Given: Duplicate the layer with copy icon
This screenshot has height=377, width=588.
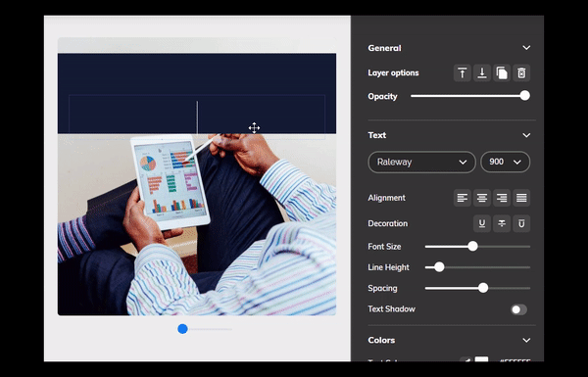Looking at the screenshot, I should pyautogui.click(x=502, y=72).
